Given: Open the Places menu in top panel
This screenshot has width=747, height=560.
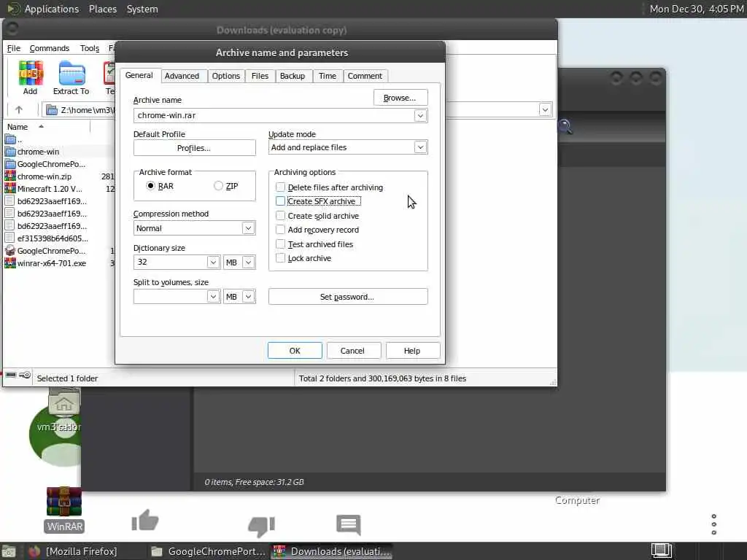Looking at the screenshot, I should pyautogui.click(x=103, y=9).
